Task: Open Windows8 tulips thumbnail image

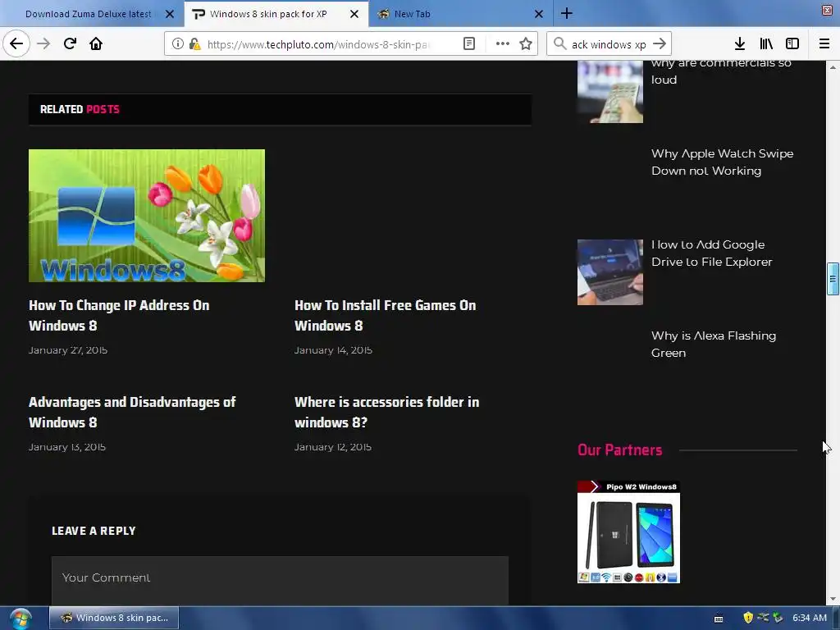Action: 147,216
